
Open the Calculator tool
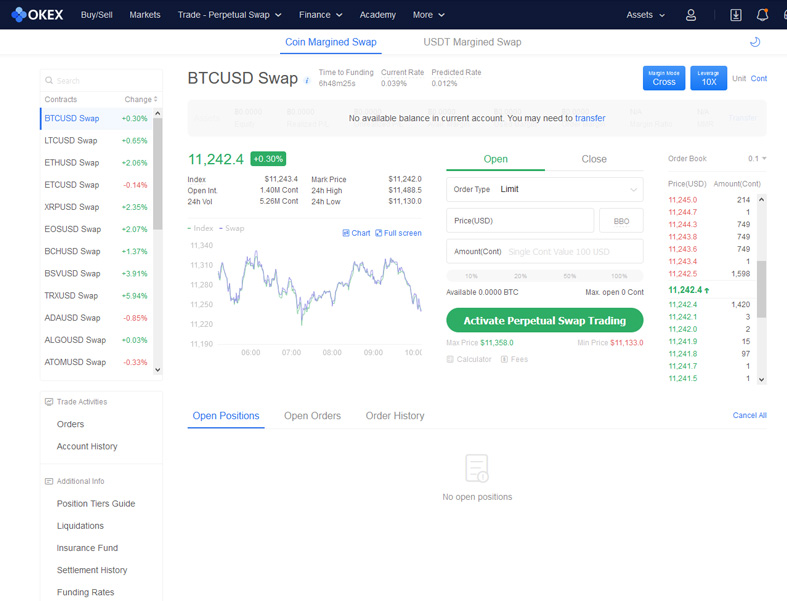[469, 359]
